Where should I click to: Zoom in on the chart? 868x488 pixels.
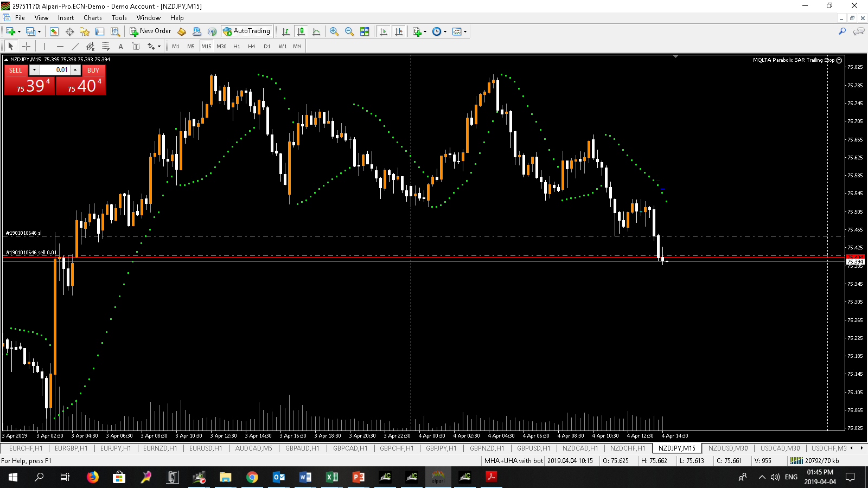click(x=334, y=31)
